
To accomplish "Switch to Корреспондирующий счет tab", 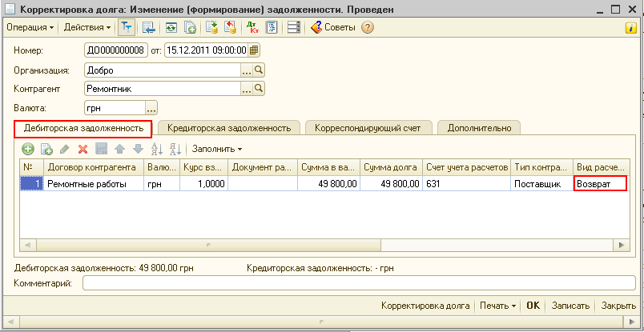I will pyautogui.click(x=368, y=128).
